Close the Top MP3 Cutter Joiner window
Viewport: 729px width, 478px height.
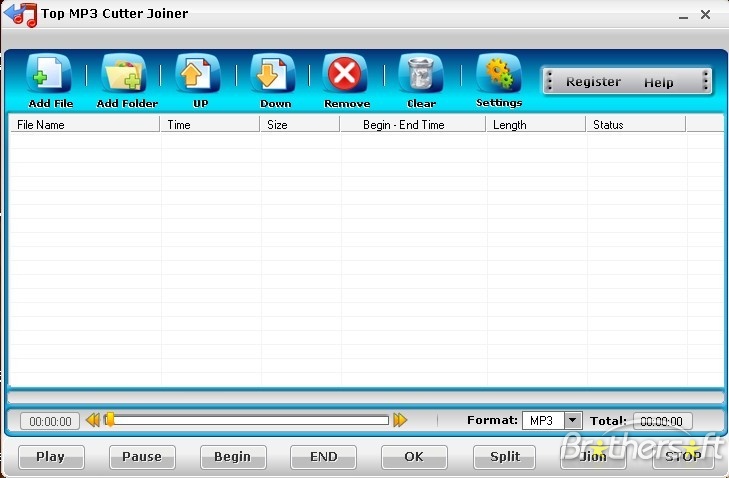[705, 15]
